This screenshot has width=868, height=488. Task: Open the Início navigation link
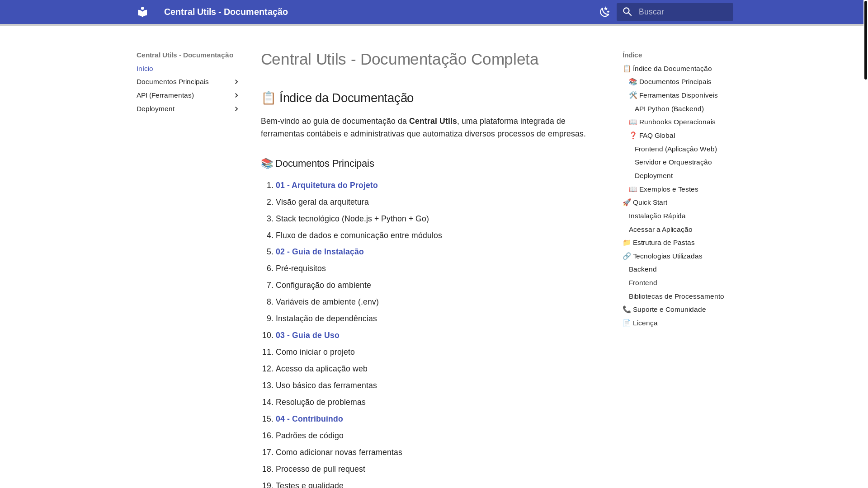(x=145, y=69)
